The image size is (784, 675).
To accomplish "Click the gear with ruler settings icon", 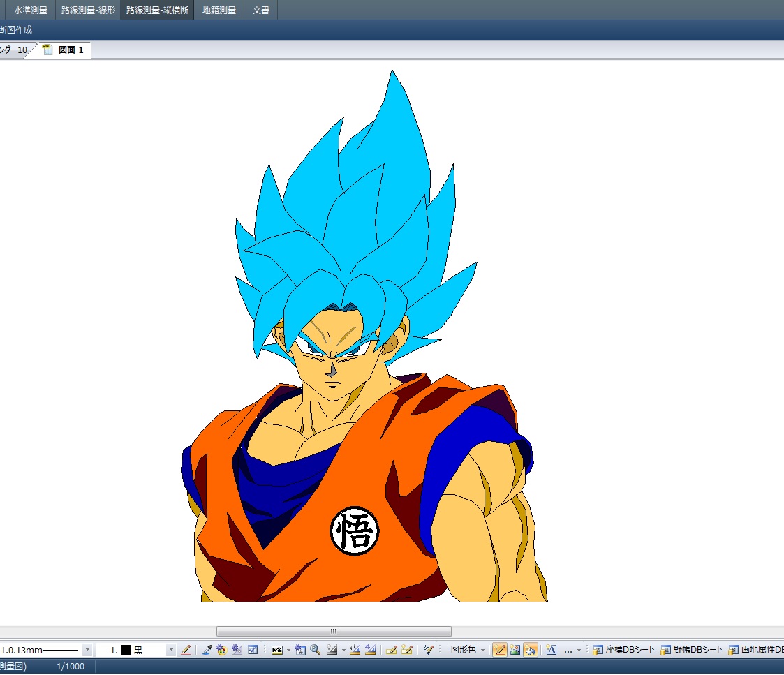I will coord(237,650).
